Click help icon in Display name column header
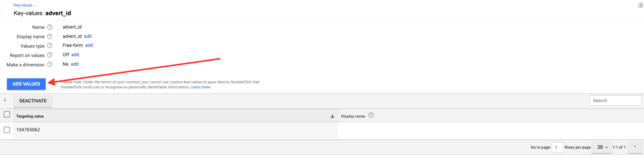The height and width of the screenshot is (162, 644). (x=371, y=115)
